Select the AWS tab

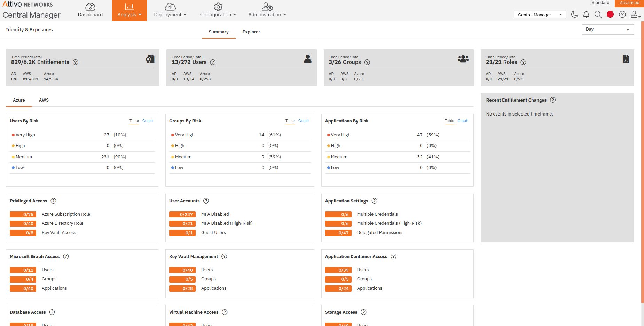pos(44,100)
